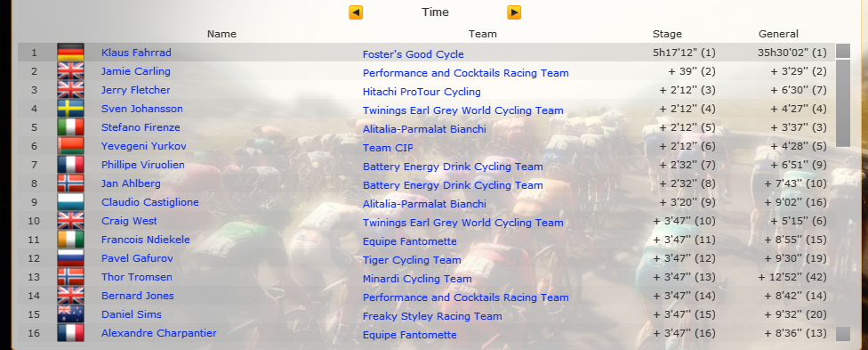Click the vertical scrollbar thumb
Screen dimensions: 868x350
click(x=842, y=103)
